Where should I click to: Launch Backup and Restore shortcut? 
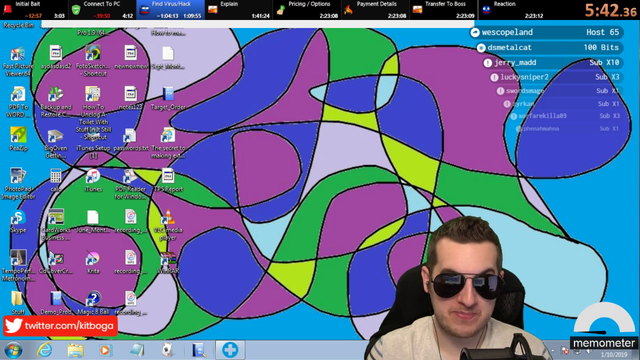[x=56, y=102]
